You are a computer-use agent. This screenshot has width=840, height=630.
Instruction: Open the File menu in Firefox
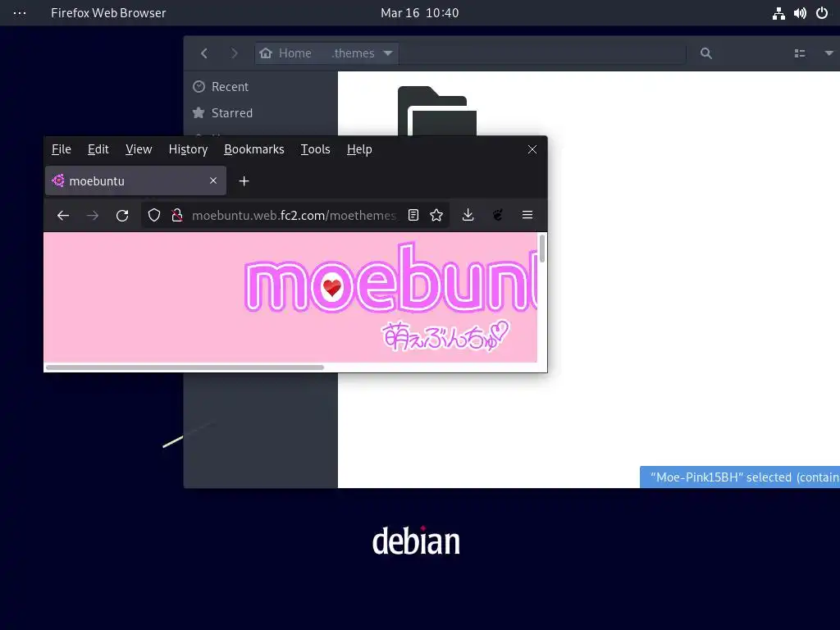coord(61,149)
